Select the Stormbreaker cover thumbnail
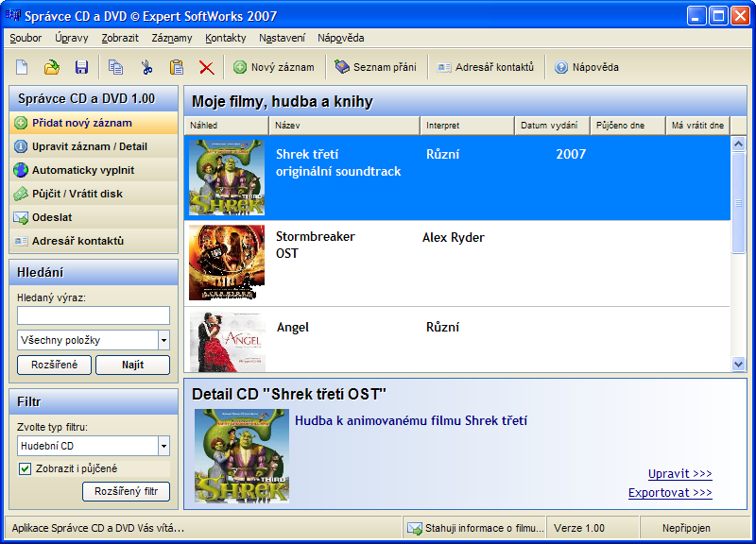 227,263
